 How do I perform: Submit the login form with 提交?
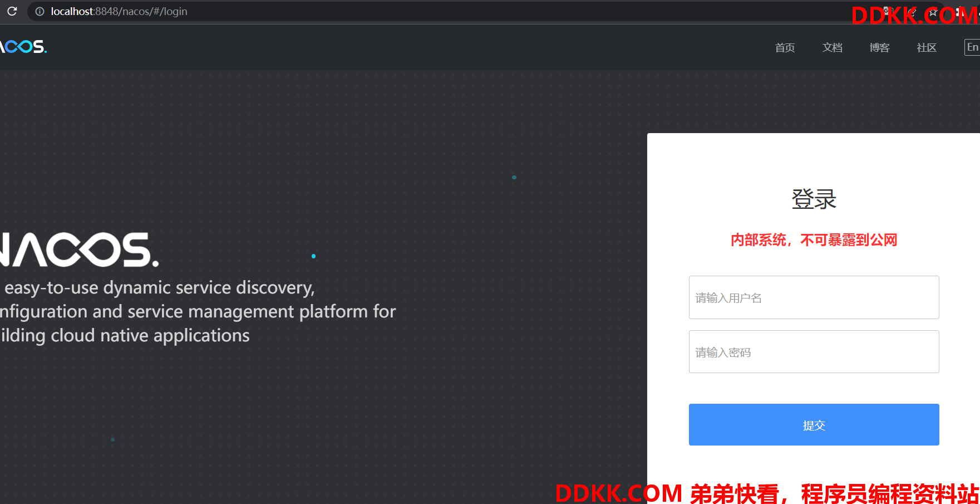point(814,424)
